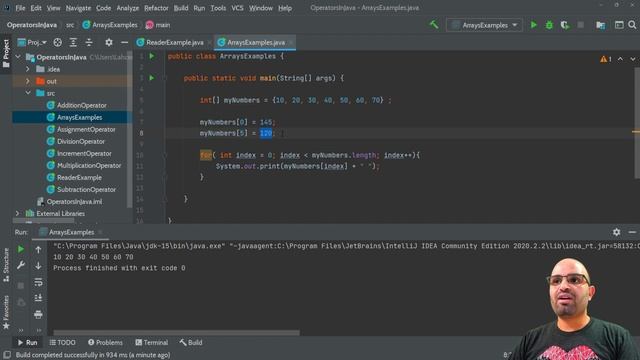The height and width of the screenshot is (360, 640).
Task: Click the selected value 120 in the code
Action: [x=266, y=133]
